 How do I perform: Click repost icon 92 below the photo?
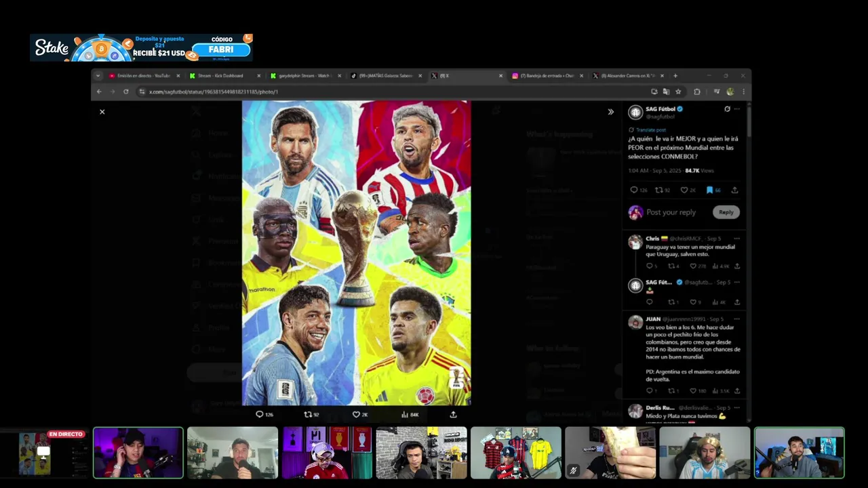tap(311, 414)
